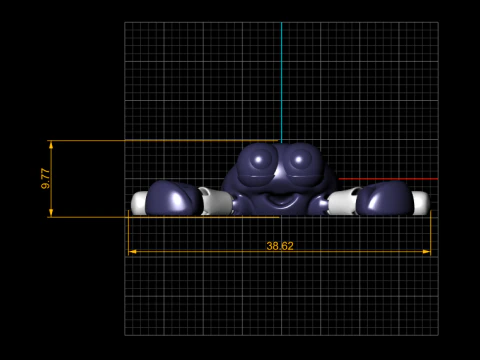This screenshot has height=360, width=480.
Task: Select the 9.77 height dimension label
Action: 45,179
